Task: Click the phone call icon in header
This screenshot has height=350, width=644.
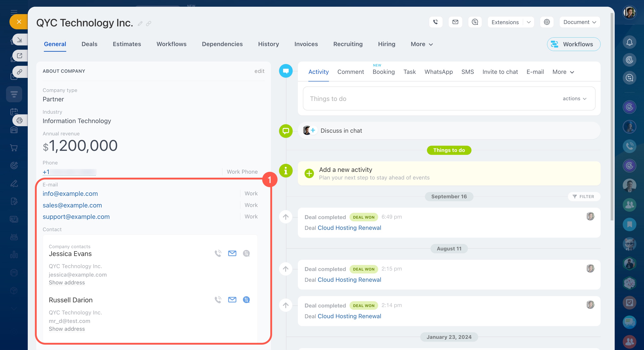Action: click(x=435, y=22)
